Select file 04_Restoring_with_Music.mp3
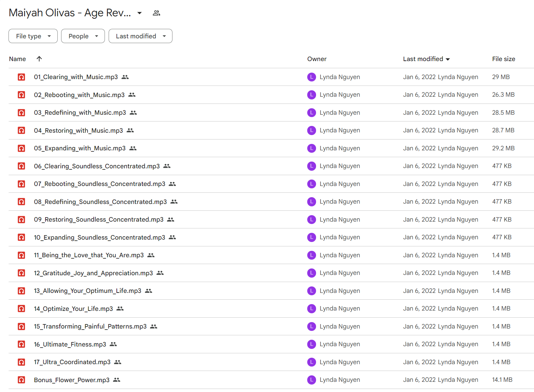 tap(78, 130)
